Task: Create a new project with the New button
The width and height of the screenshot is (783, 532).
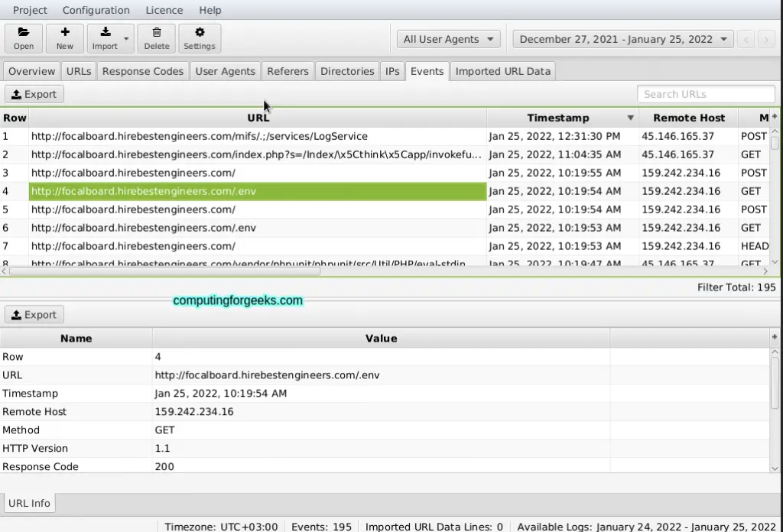Action: pos(64,38)
